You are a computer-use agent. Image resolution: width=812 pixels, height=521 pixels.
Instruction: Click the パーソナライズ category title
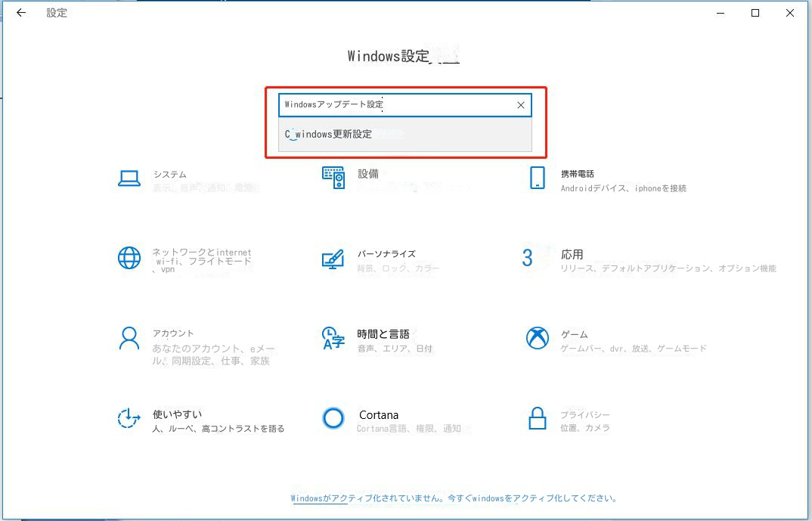point(386,254)
